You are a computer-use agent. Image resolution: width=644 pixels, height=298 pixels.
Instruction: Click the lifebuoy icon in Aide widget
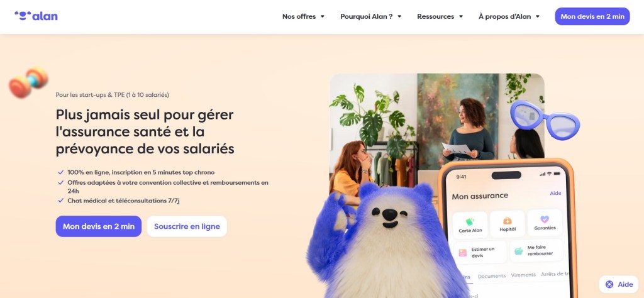609,284
